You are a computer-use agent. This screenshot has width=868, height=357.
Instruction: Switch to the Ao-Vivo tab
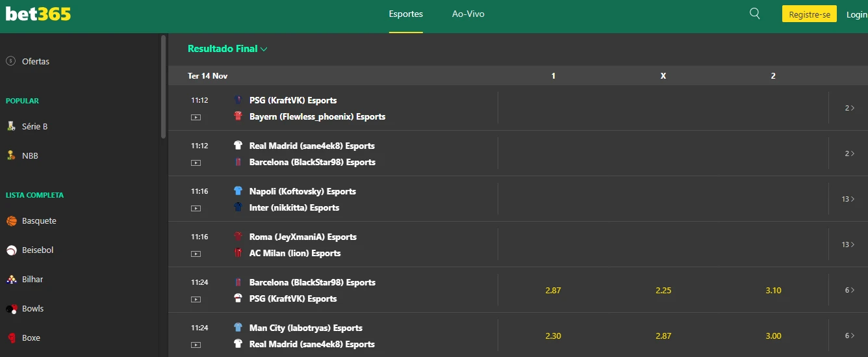coord(468,14)
